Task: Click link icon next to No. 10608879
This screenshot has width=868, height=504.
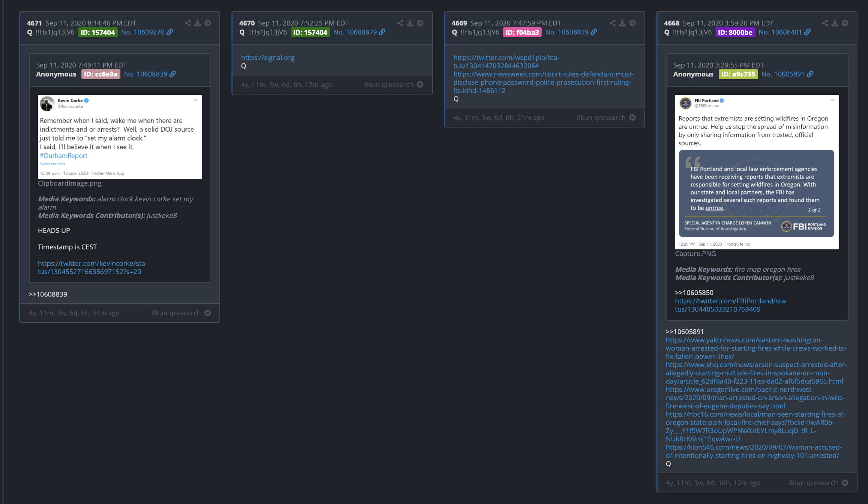Action: (382, 32)
